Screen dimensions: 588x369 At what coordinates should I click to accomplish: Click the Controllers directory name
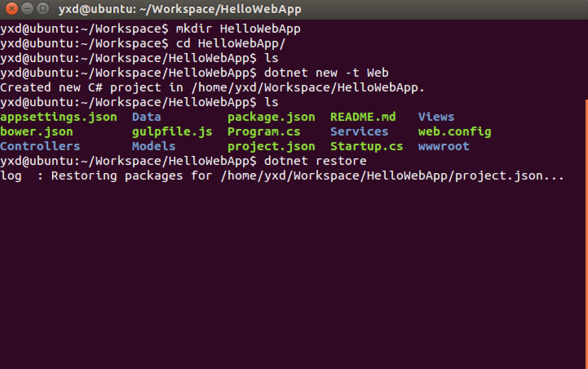tap(40, 147)
